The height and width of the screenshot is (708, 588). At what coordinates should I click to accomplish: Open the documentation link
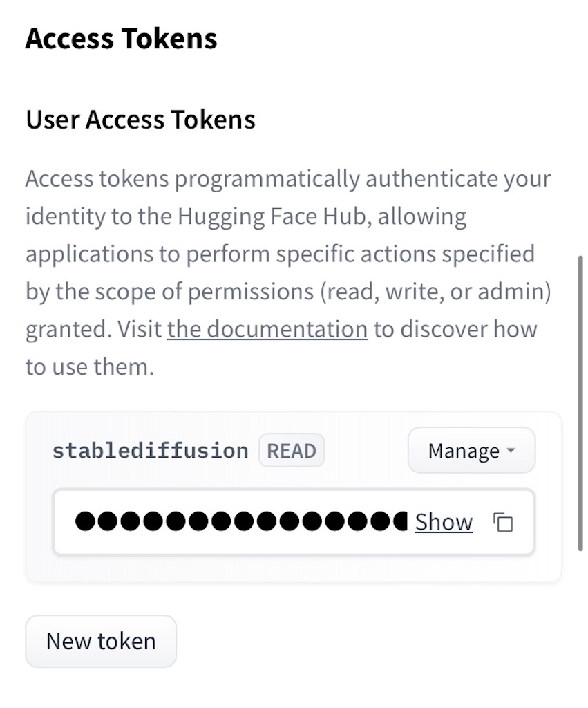267,329
